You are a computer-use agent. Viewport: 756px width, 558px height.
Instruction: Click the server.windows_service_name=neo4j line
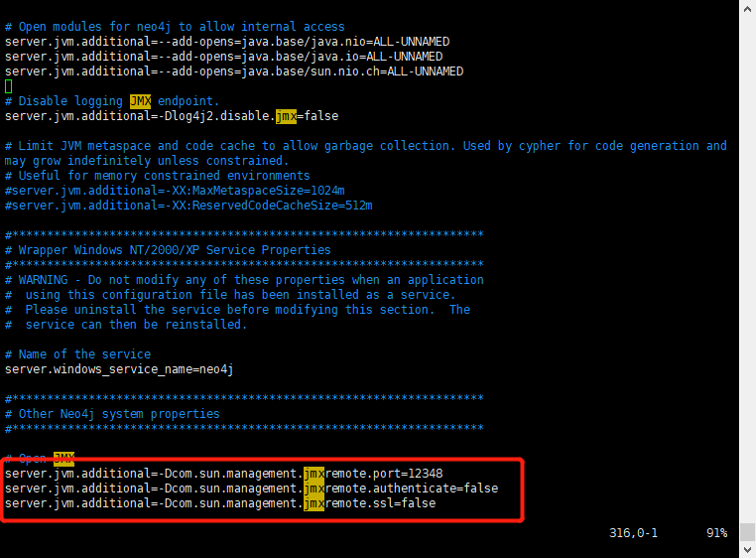(x=119, y=369)
